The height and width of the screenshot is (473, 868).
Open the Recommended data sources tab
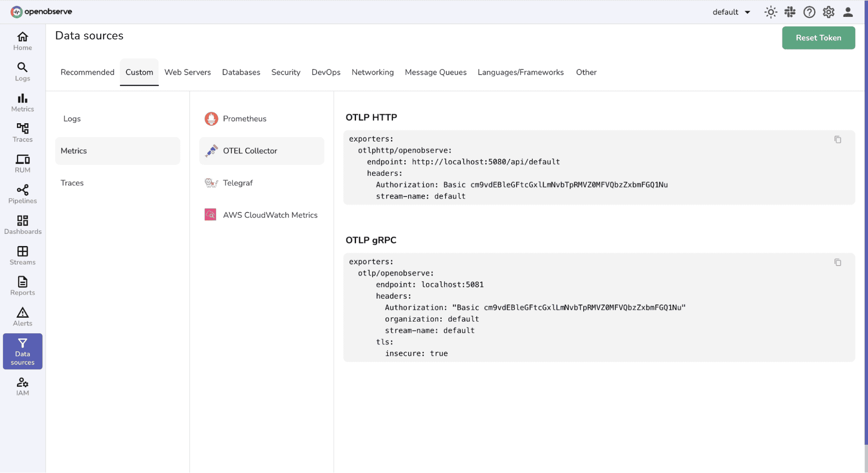tap(87, 72)
